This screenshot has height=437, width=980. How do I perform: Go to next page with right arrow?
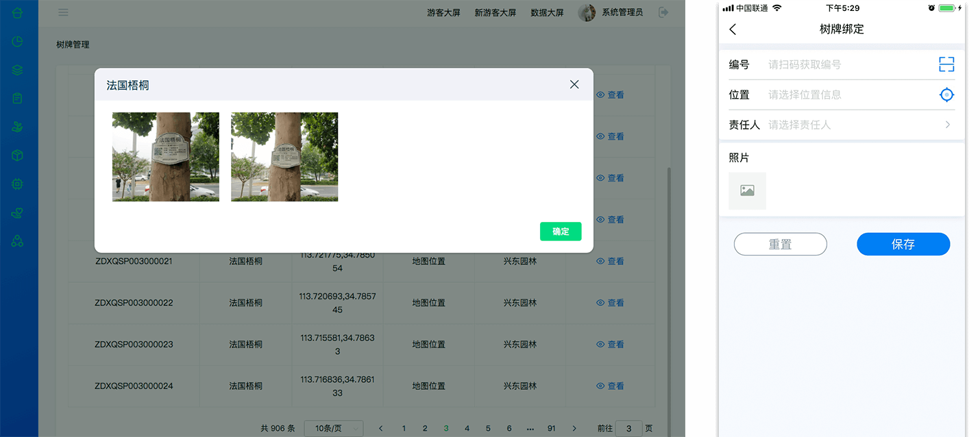[x=574, y=429]
